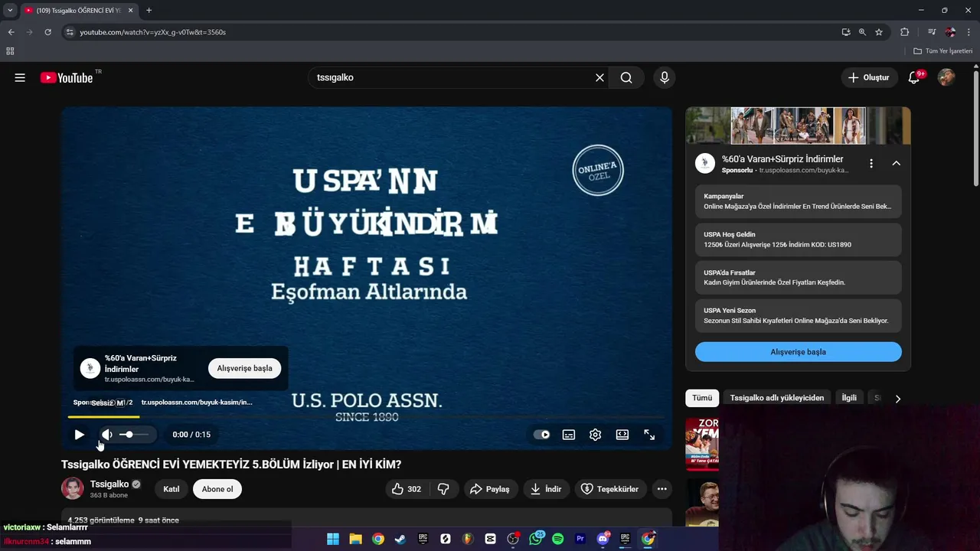Image resolution: width=980 pixels, height=551 pixels.
Task: Dislike the video with thumbs down
Action: [443, 489]
